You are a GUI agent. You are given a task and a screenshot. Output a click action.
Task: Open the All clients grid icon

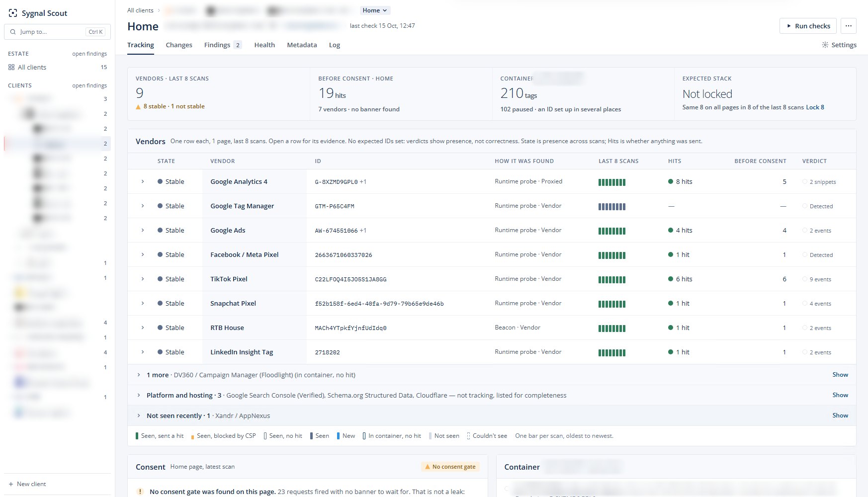tap(11, 67)
